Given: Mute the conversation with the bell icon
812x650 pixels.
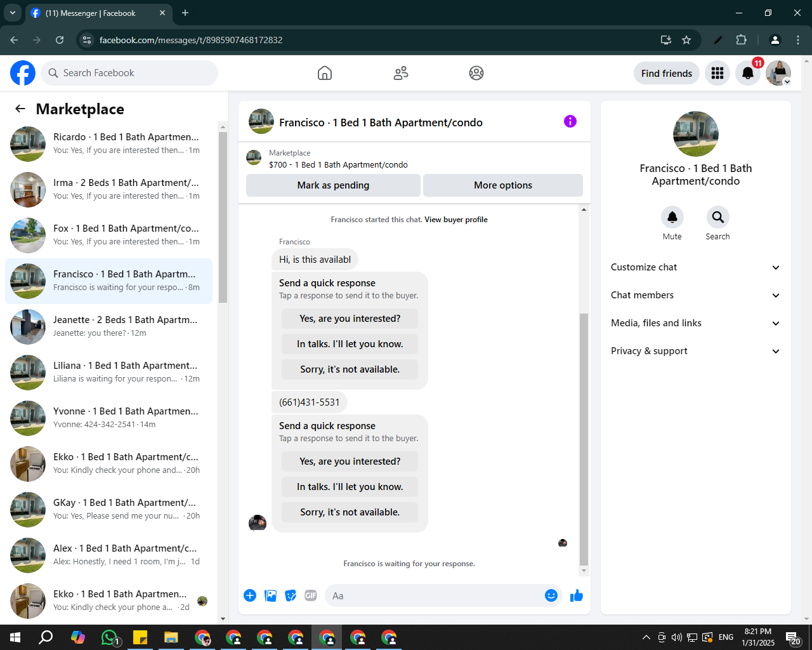Looking at the screenshot, I should click(x=672, y=217).
